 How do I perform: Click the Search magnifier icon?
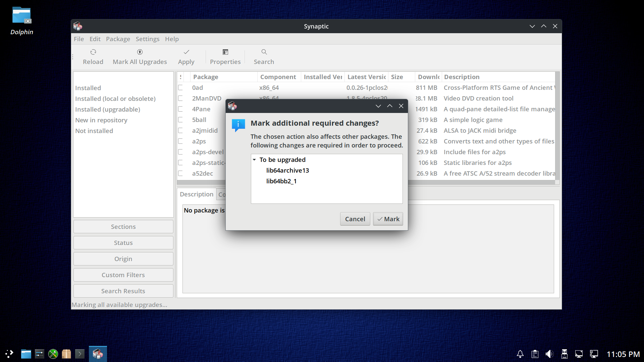(x=264, y=52)
